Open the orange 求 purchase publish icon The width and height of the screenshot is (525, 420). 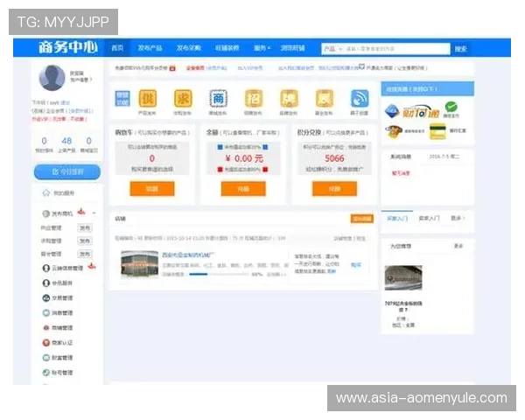pos(183,99)
